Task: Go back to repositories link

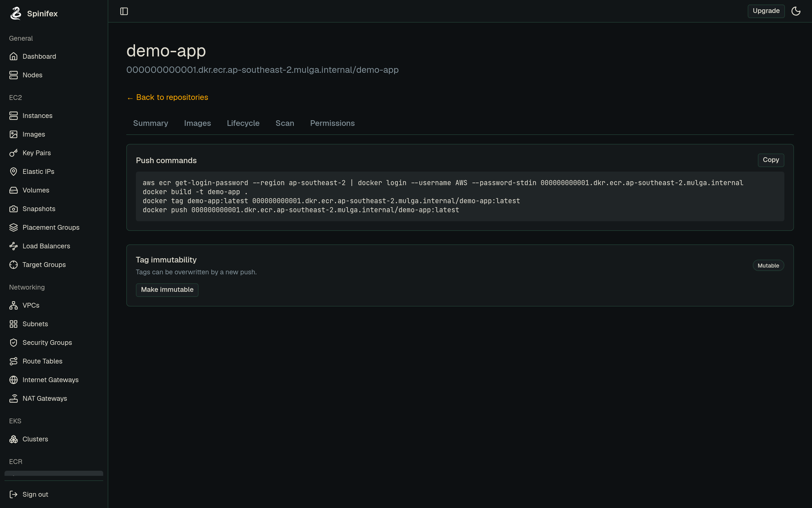Action: [x=167, y=97]
